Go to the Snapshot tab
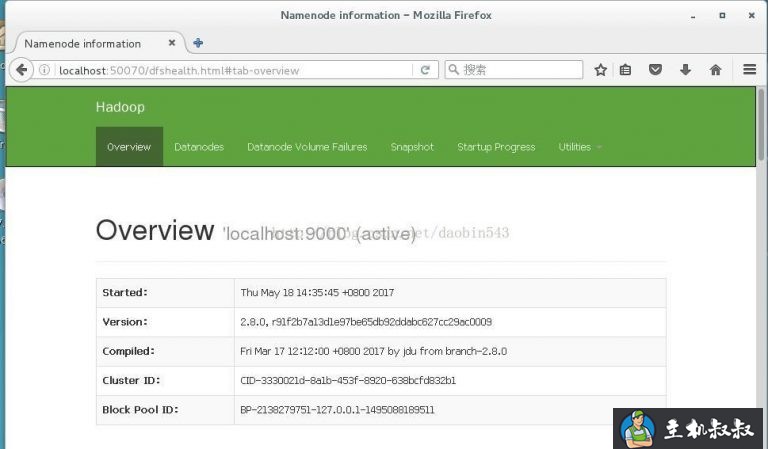 [412, 147]
